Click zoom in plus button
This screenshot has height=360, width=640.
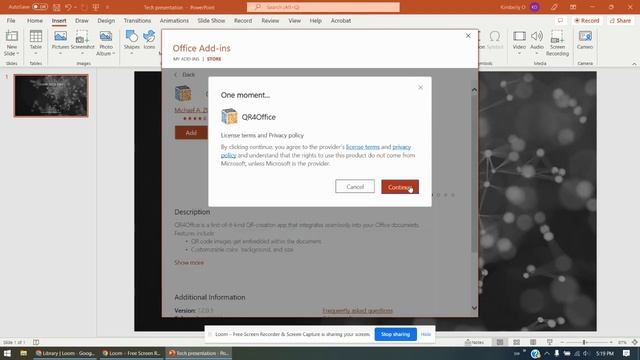click(611, 342)
